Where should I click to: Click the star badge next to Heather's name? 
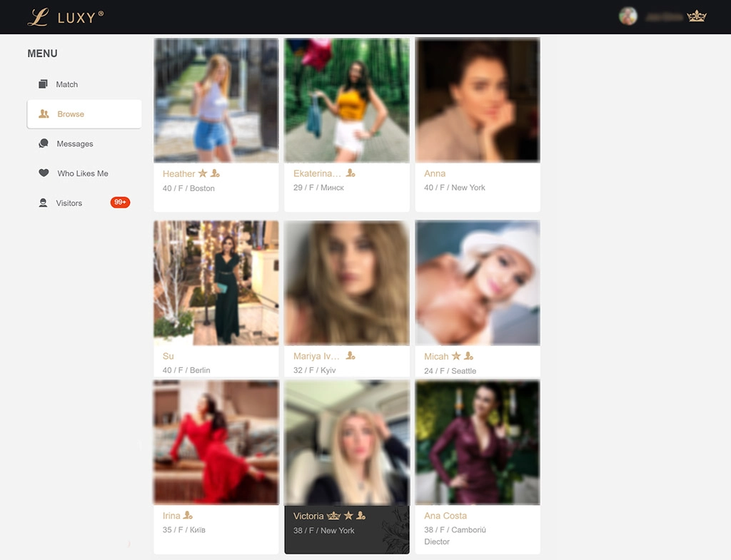pos(202,173)
